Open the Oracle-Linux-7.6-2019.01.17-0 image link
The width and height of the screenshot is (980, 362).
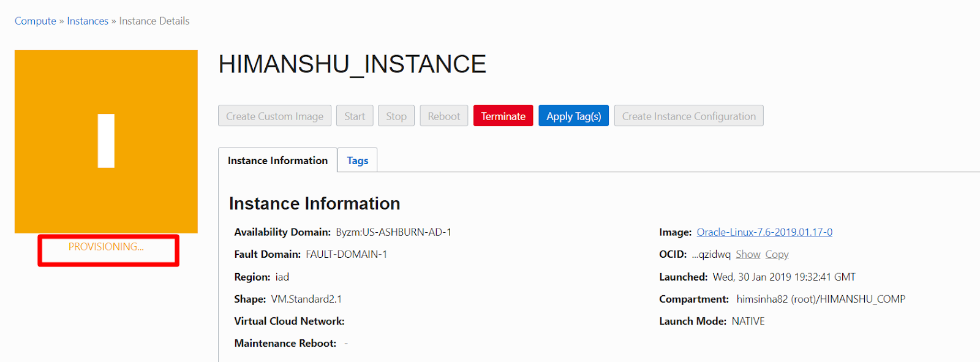(764, 232)
